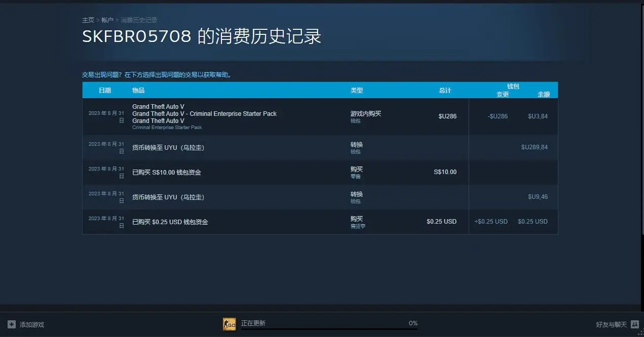Select Grand Theft Auto V - Criminal Enterprise Starter Pack

coord(204,114)
